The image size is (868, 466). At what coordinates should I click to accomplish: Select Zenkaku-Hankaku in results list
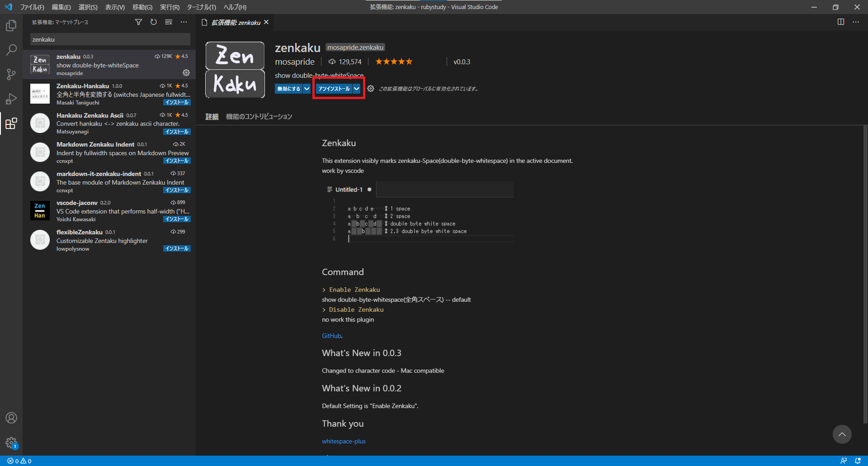coord(109,94)
